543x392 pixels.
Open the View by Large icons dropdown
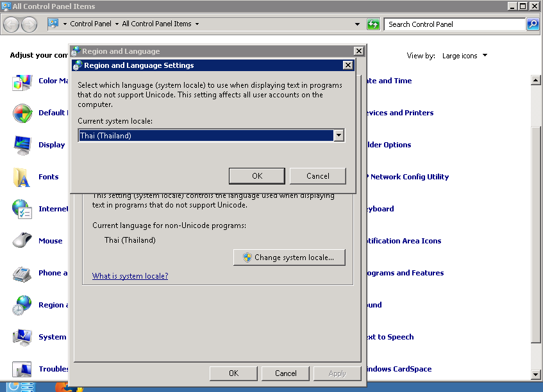click(464, 56)
